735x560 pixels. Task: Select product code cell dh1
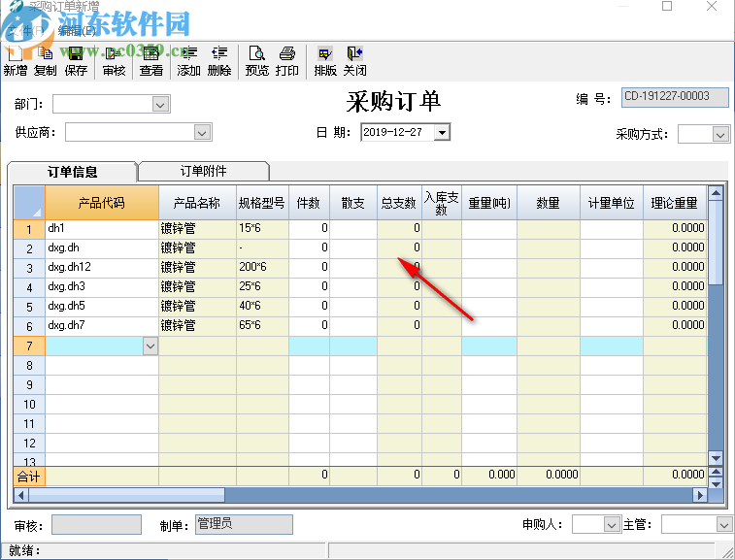tap(102, 229)
